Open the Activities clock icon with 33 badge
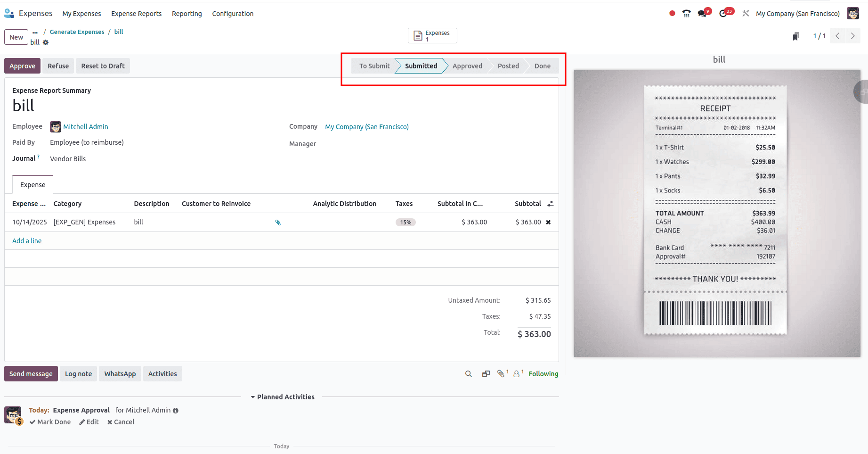 [x=723, y=13]
